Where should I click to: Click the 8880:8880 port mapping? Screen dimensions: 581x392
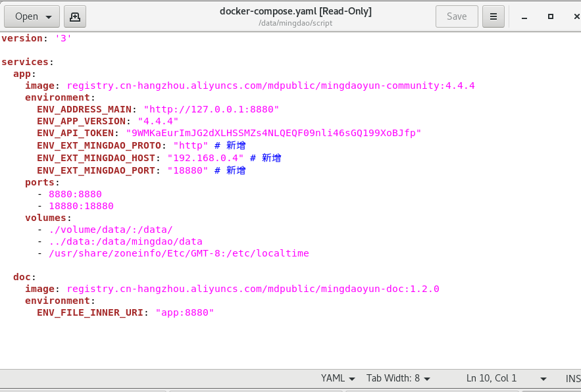[75, 194]
